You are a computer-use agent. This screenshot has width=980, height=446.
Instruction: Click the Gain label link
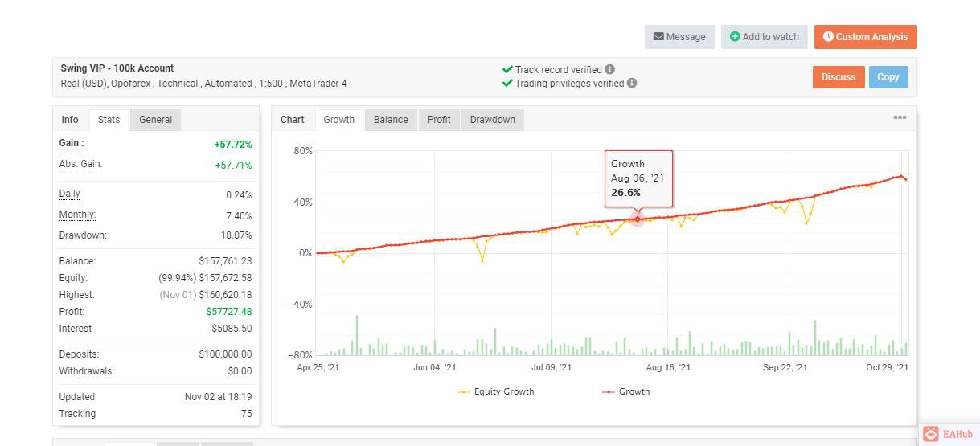pos(72,143)
